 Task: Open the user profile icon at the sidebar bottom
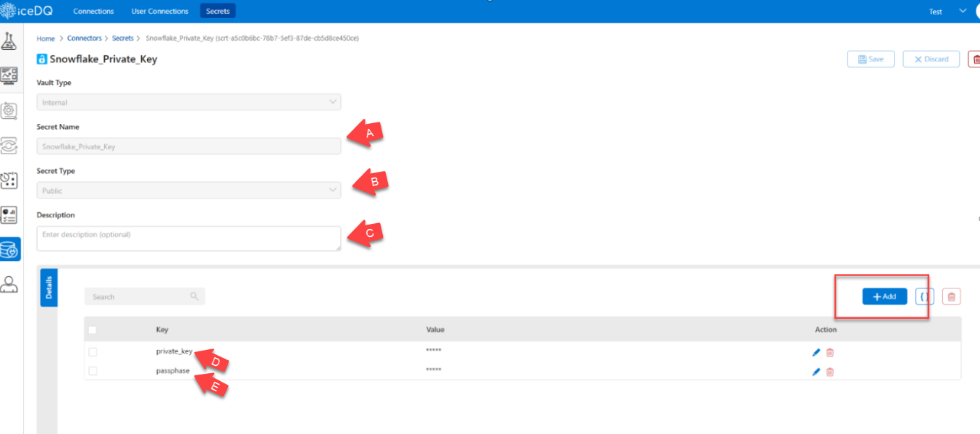[x=10, y=284]
